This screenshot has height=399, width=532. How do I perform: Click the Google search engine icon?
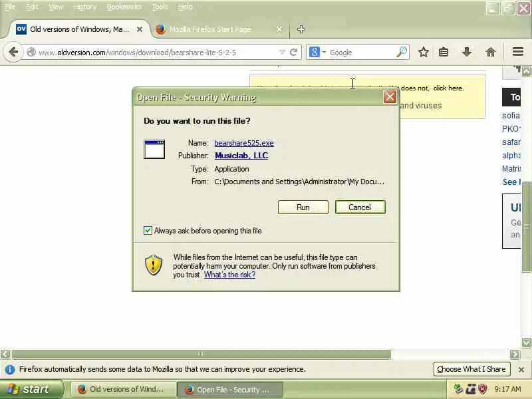(314, 53)
